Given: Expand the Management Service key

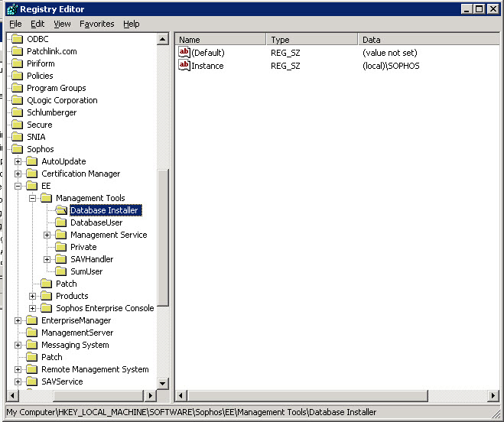Looking at the screenshot, I should (47, 235).
